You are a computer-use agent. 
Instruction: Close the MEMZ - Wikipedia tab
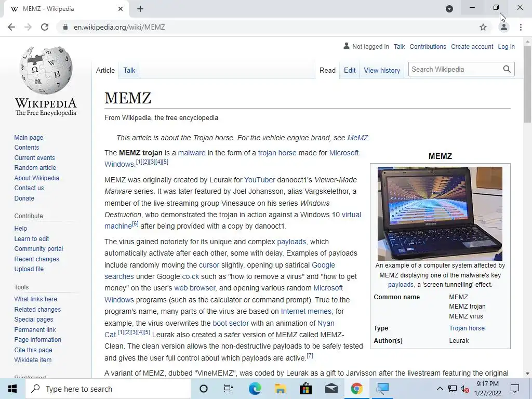pos(121,9)
